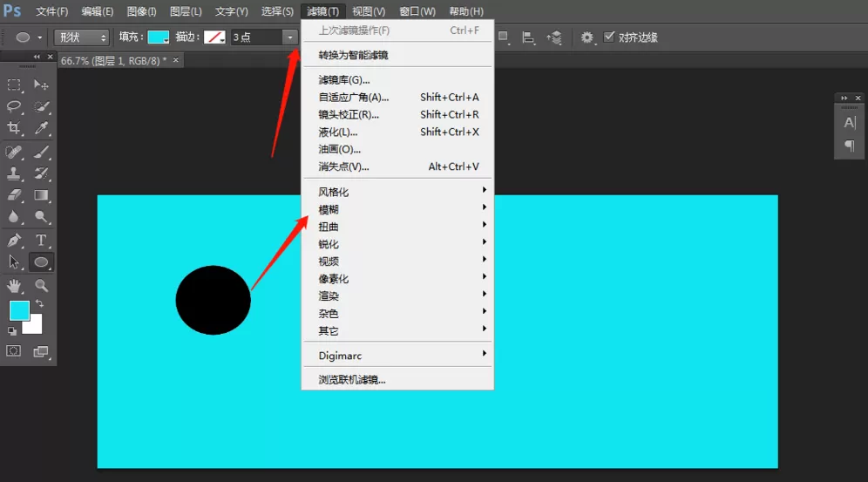Swap foreground and background colors
This screenshot has width=868, height=482.
(x=40, y=304)
